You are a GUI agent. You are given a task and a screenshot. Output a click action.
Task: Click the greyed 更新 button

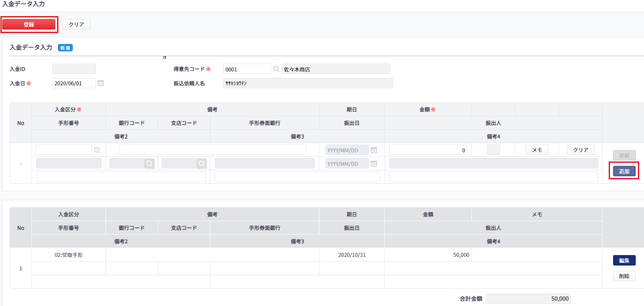tap(624, 155)
